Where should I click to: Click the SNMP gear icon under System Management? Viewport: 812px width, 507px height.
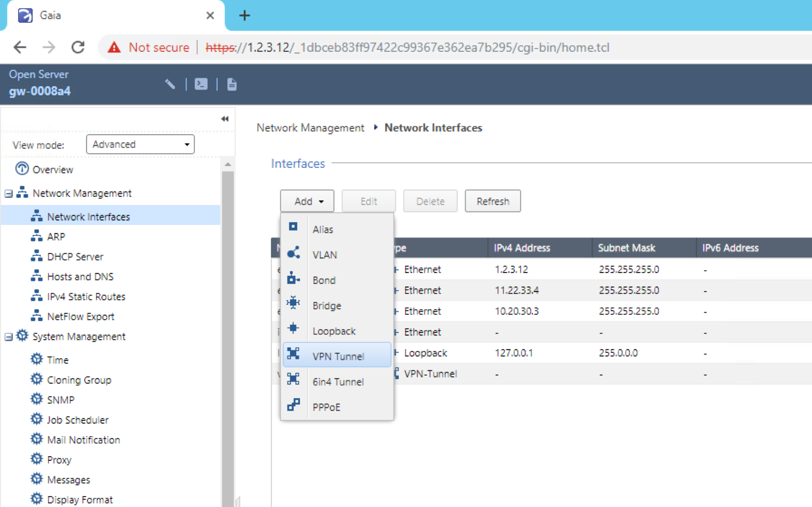point(36,399)
